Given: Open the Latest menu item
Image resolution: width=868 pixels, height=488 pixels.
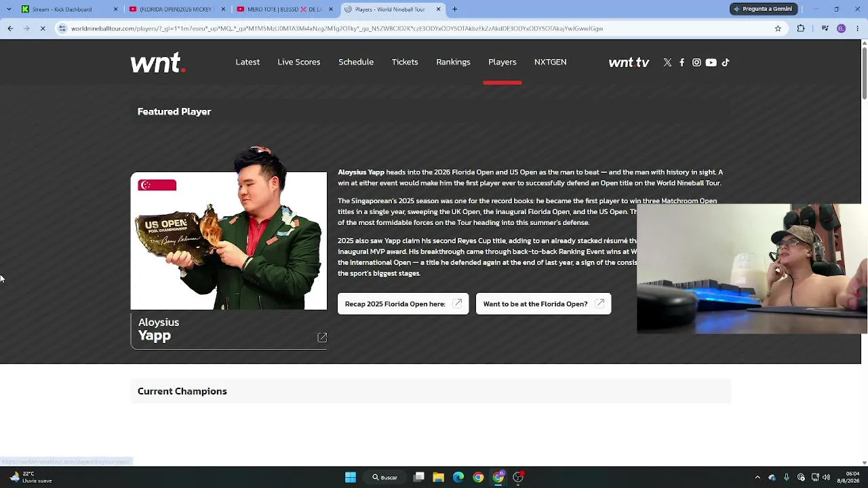Looking at the screenshot, I should coord(248,62).
